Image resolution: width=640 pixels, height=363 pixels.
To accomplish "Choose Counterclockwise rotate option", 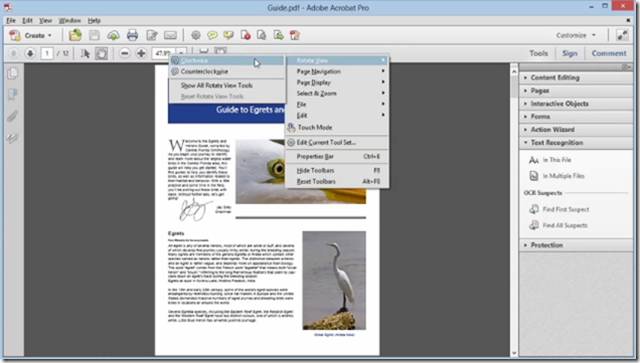I will (x=227, y=71).
